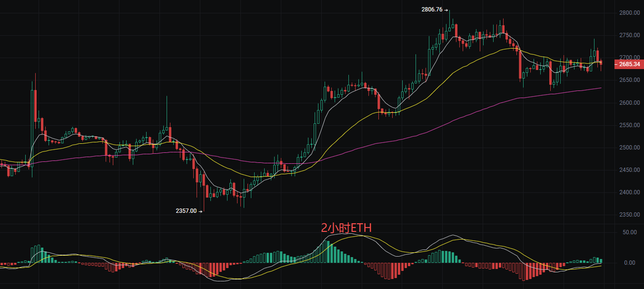Screen dimensions: 644x289
Task: Click the 2650.00 price axis label
Action: click(x=629, y=80)
